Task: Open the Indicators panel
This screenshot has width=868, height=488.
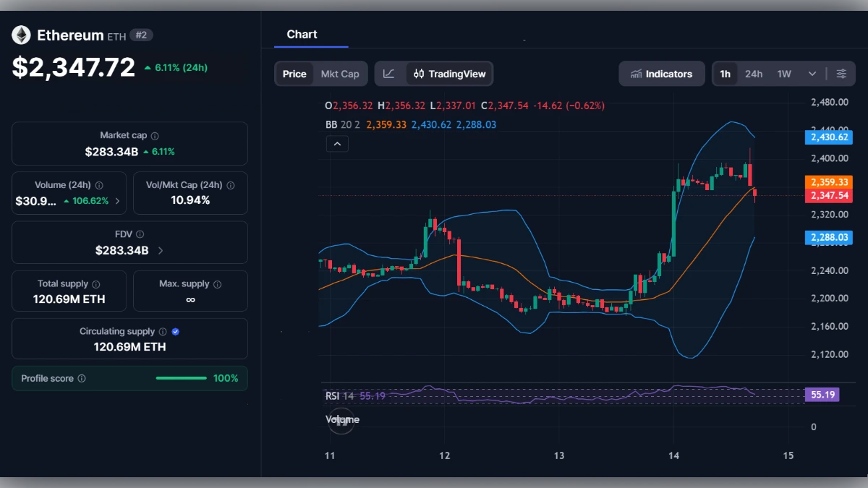Action: tap(661, 73)
